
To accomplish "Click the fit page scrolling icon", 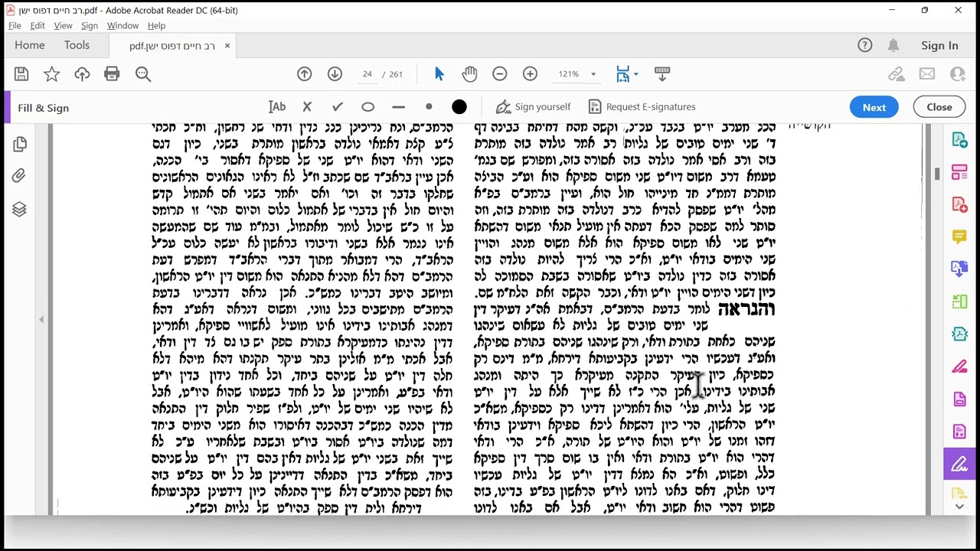I will [x=623, y=74].
